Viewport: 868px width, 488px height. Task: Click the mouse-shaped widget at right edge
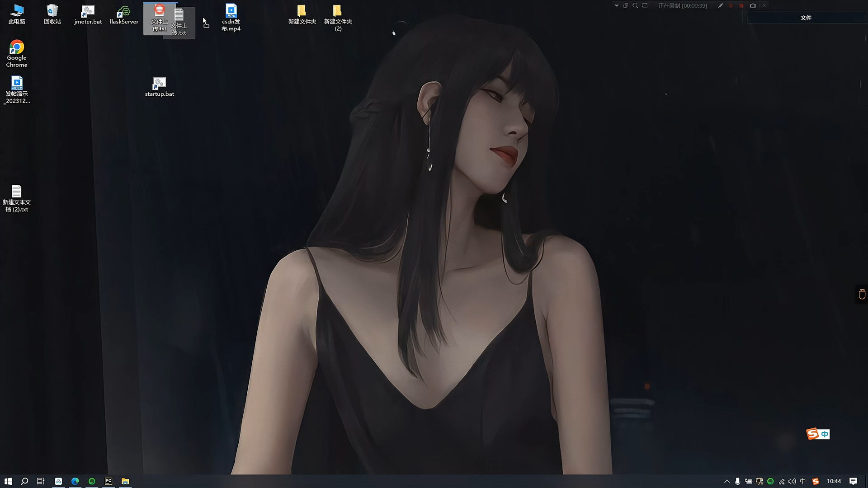tap(862, 294)
